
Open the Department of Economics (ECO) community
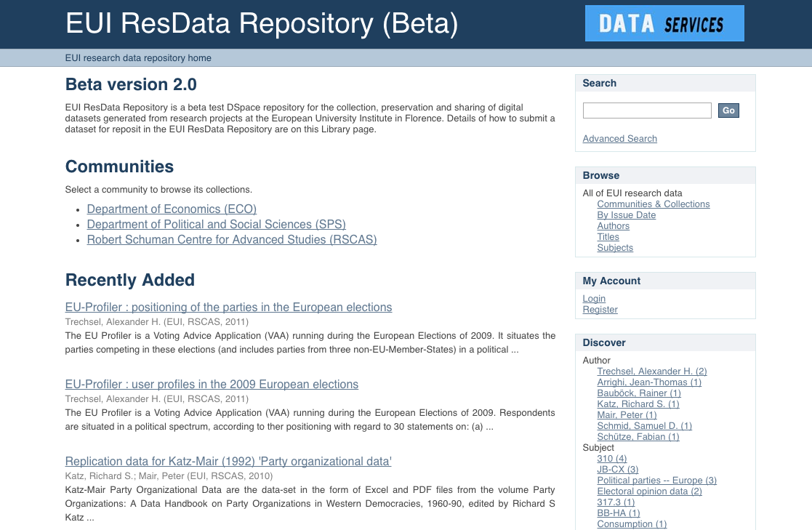click(x=172, y=209)
